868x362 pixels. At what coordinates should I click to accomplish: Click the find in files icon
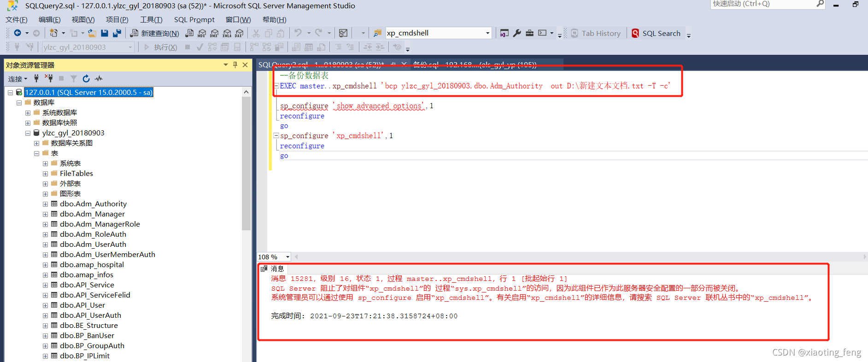(x=378, y=33)
